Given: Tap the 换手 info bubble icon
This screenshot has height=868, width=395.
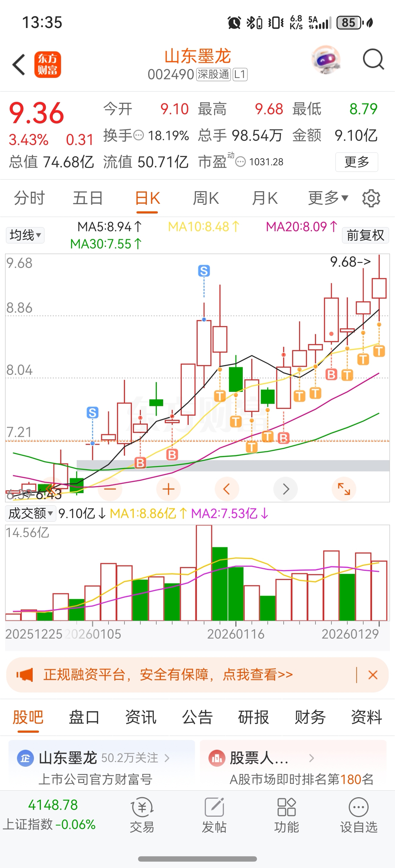Looking at the screenshot, I should [138, 136].
